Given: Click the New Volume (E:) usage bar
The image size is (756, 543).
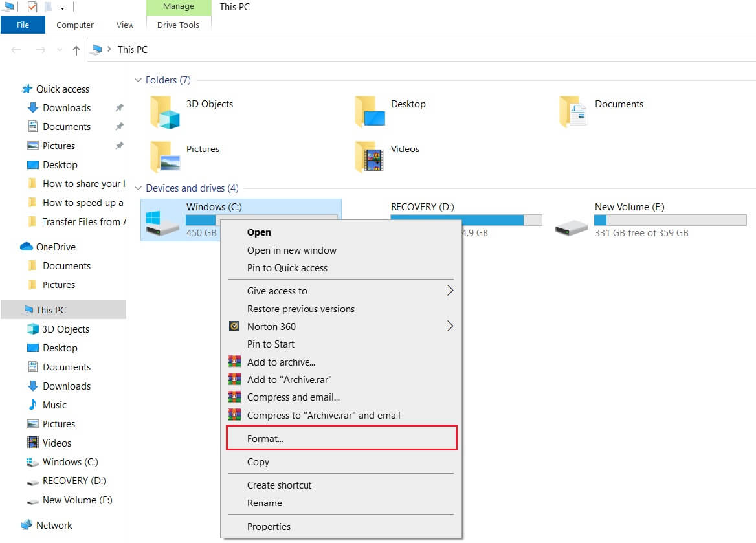Looking at the screenshot, I should click(x=670, y=220).
